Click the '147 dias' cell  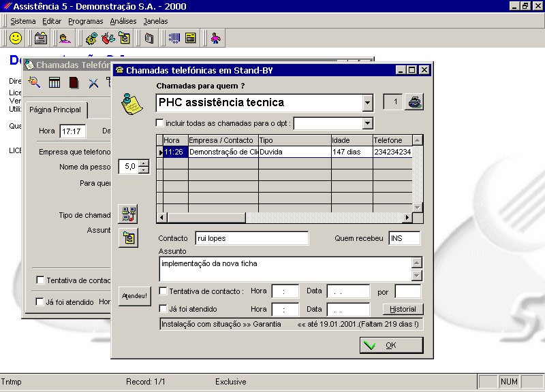pyautogui.click(x=352, y=152)
